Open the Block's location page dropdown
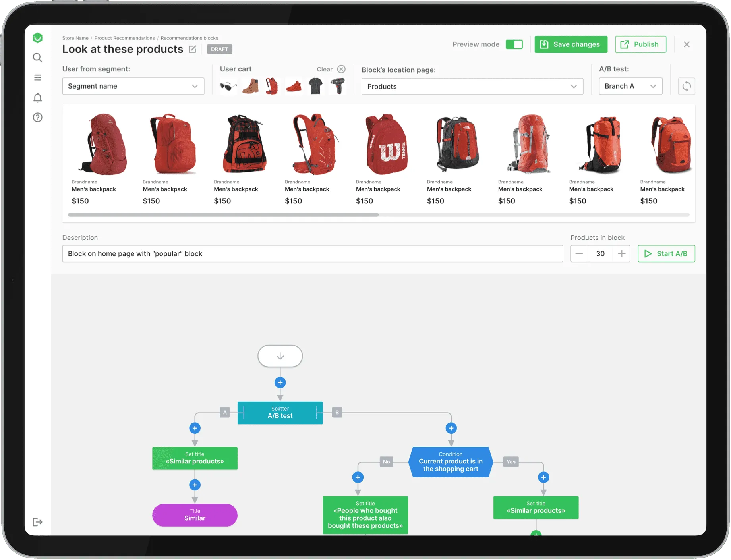Image resolution: width=731 pixels, height=560 pixels. (x=472, y=87)
